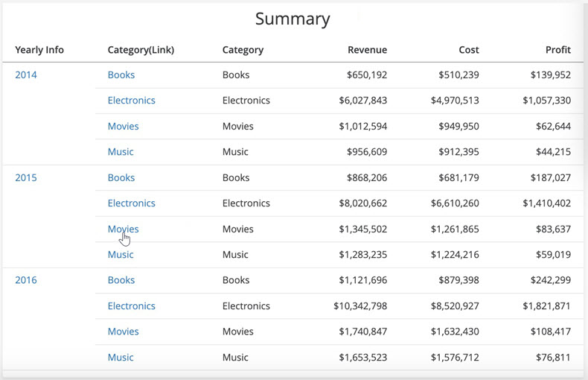Click the Profit column header

[x=558, y=50]
